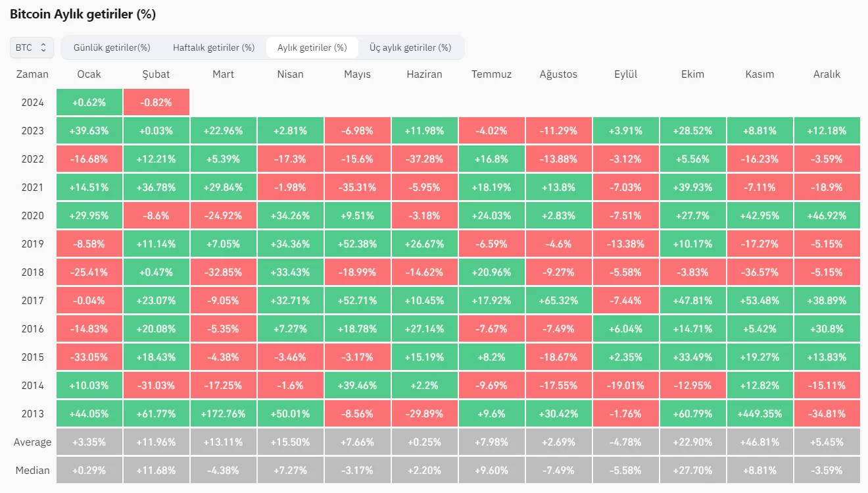Click the Average row label

[x=32, y=442]
